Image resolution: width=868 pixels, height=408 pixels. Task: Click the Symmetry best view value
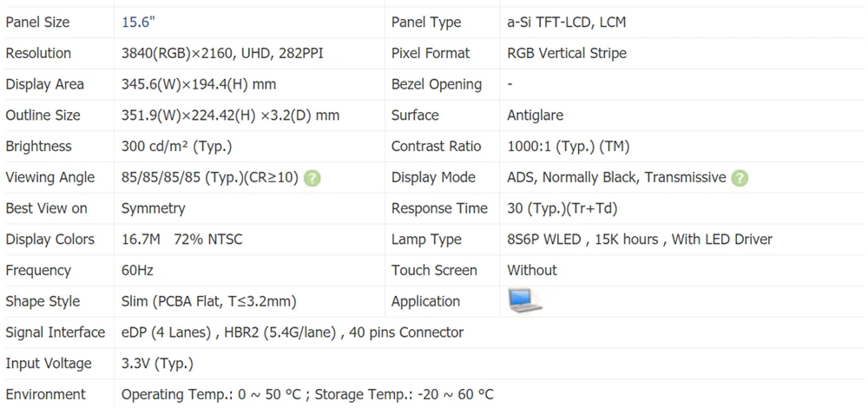point(153,208)
